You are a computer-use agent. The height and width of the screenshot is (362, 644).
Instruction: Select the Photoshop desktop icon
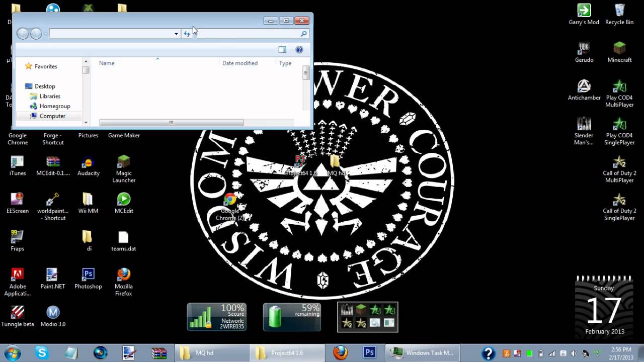click(88, 278)
